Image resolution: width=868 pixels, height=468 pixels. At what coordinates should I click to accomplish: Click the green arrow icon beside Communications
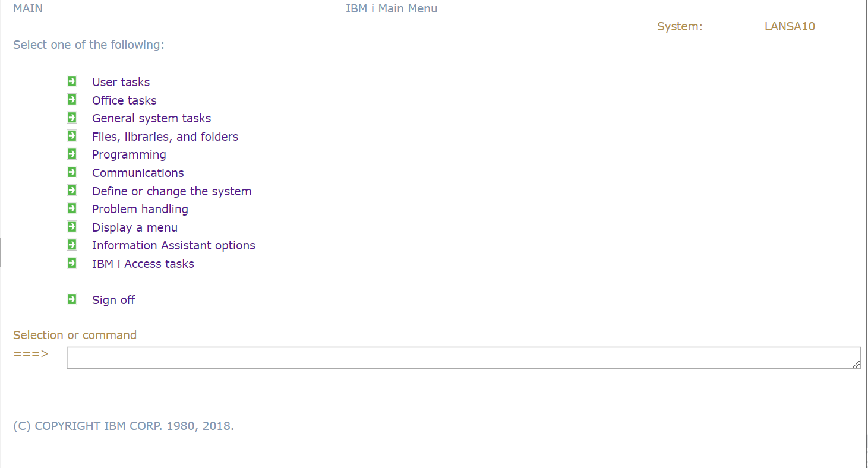point(72,172)
